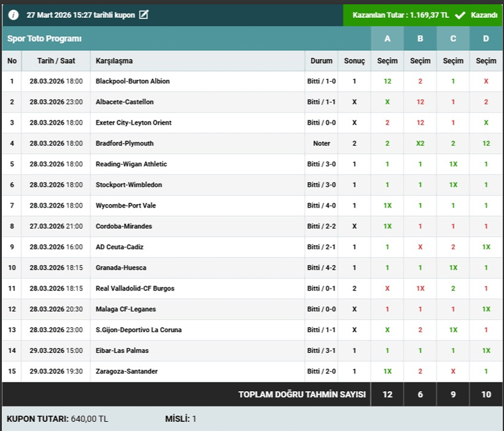Click the Sonuç column header
Screen dimensions: 504x431
coord(354,61)
